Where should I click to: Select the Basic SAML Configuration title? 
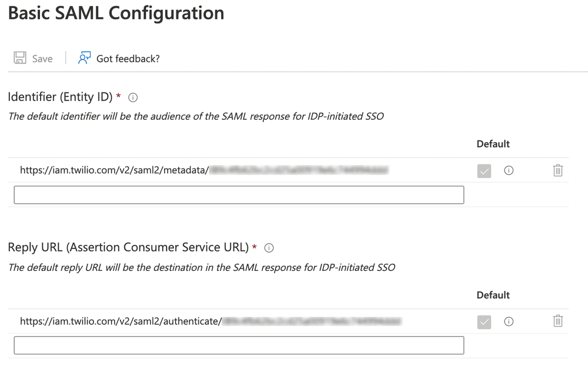pyautogui.click(x=115, y=13)
